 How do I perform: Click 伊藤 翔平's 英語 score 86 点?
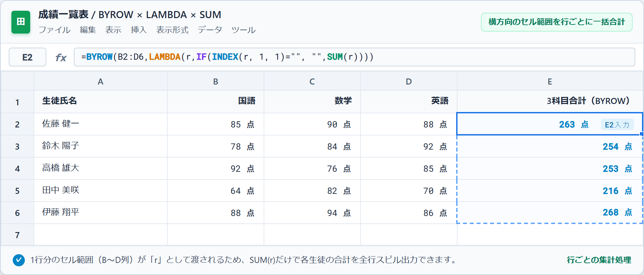(409, 213)
